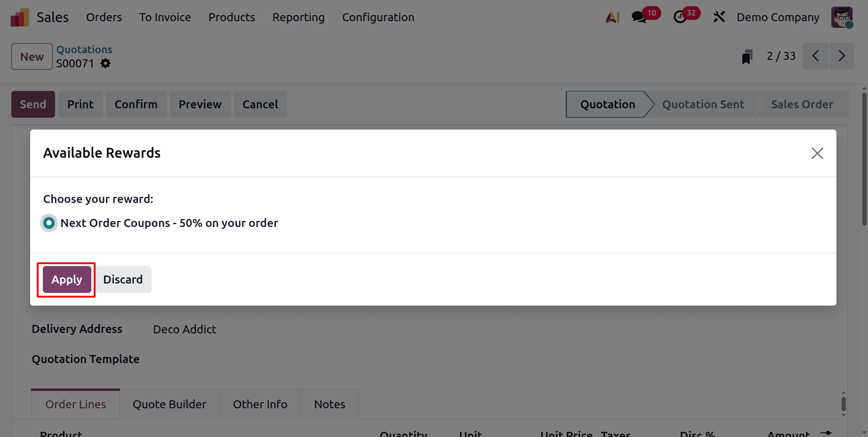Viewport: 868px width, 437px height.
Task: Close the Available Rewards dialog
Action: pyautogui.click(x=817, y=153)
